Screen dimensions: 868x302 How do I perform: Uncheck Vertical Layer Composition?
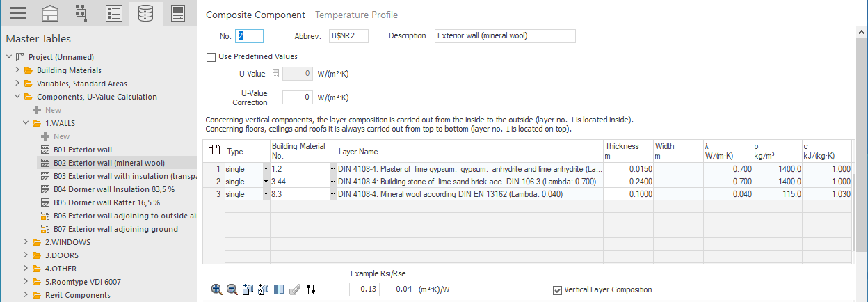point(557,289)
